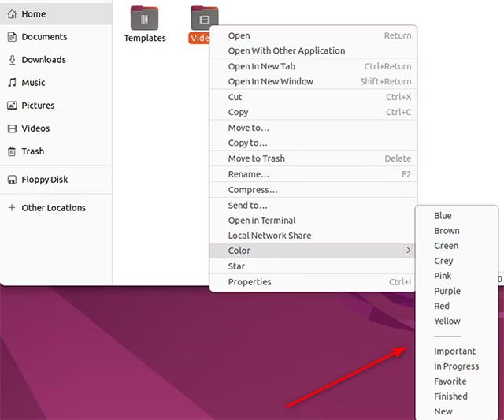Click the Home house icon in sidebar

click(x=12, y=14)
